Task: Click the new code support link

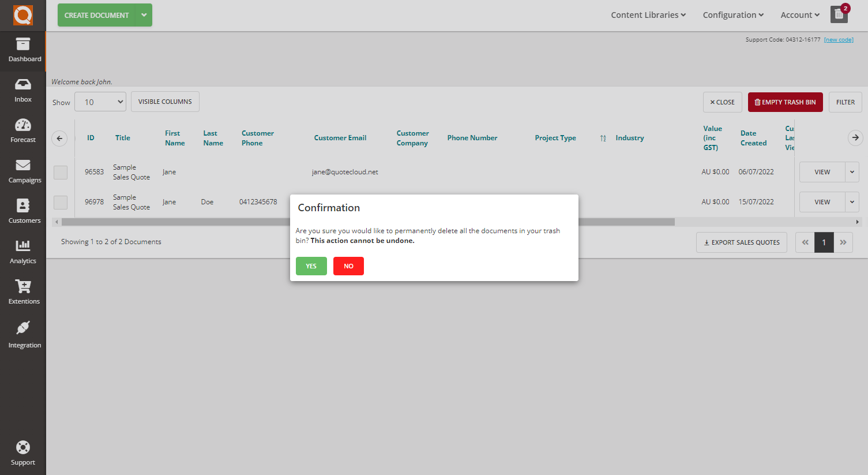Action: click(x=839, y=40)
